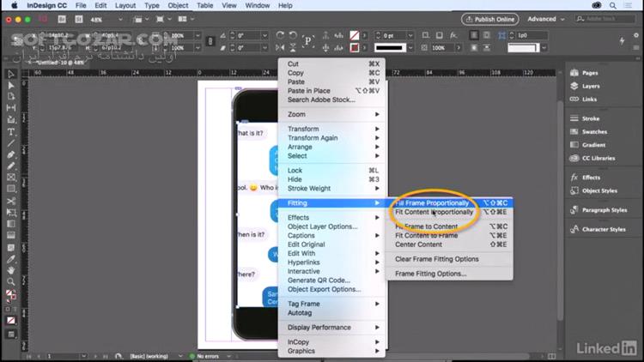Image resolution: width=644 pixels, height=362 pixels.
Task: Select the Scissors tool
Action: click(11, 201)
